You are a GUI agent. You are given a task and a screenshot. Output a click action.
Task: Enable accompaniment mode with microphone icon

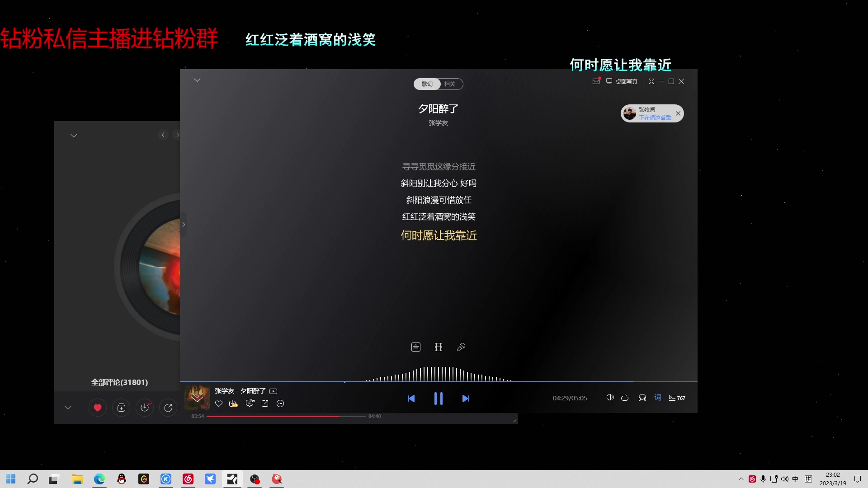461,347
